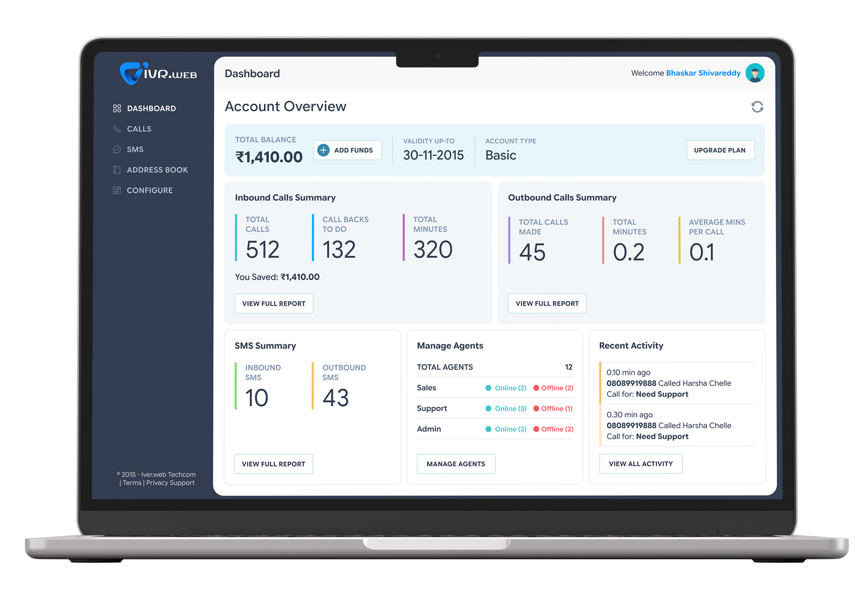
Task: Click the Configure icon in sidebar
Action: [x=117, y=190]
